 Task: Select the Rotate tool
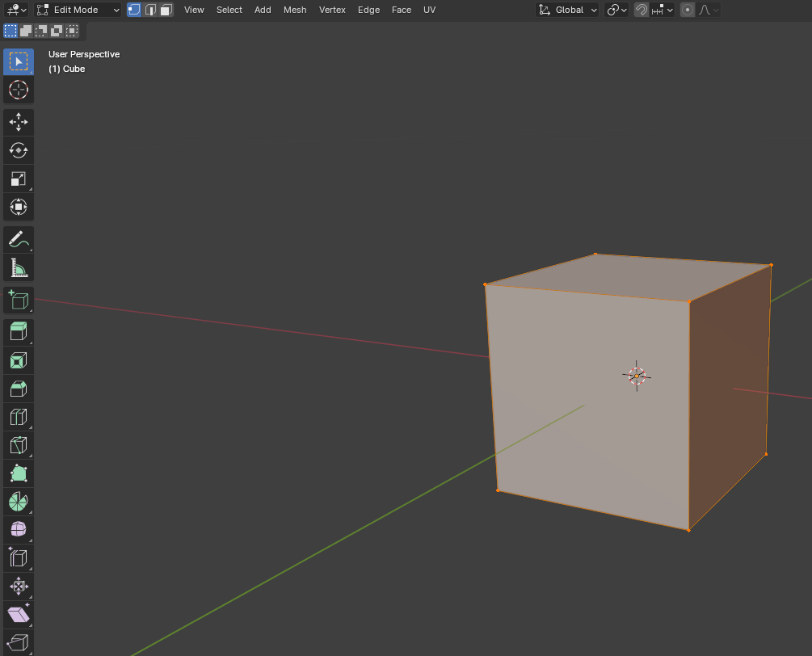(19, 150)
